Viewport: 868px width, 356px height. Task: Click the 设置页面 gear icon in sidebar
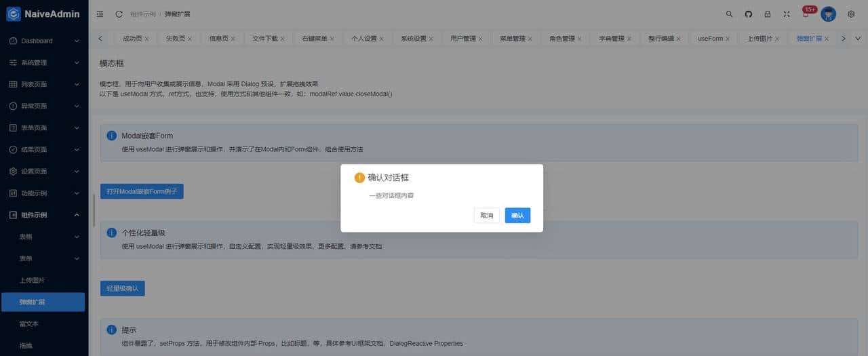(x=13, y=171)
